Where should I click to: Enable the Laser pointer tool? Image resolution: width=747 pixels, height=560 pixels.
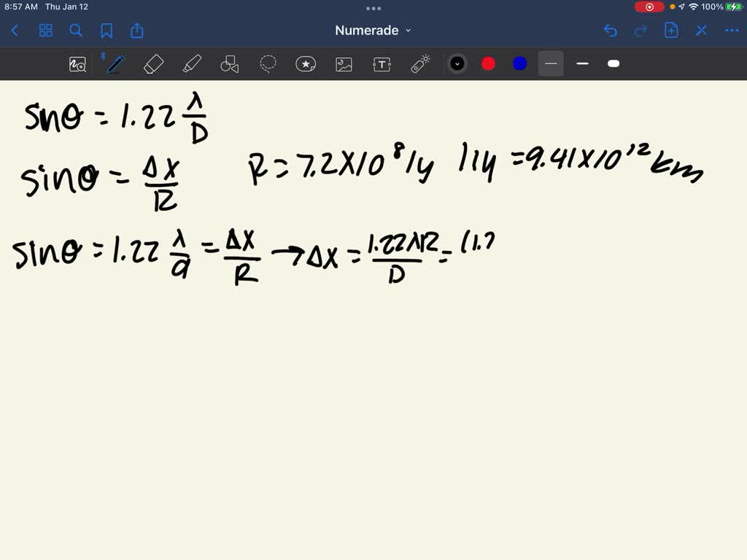(x=420, y=64)
